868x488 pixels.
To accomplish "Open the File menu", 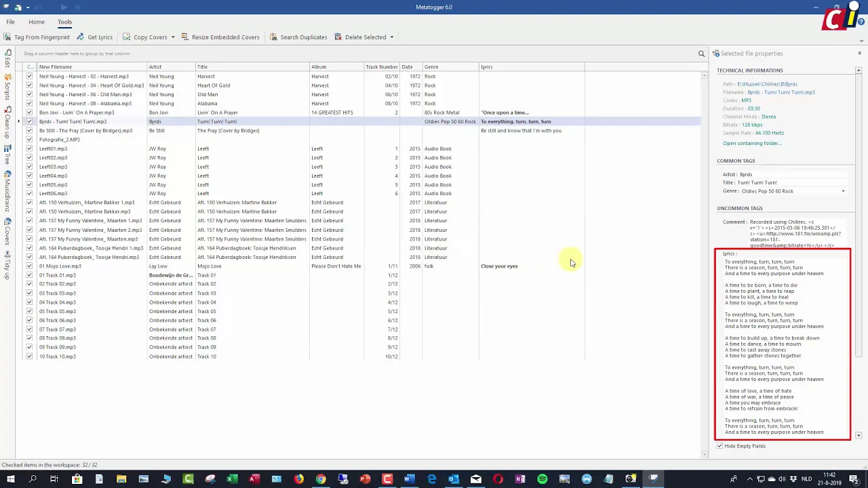I will [x=10, y=22].
